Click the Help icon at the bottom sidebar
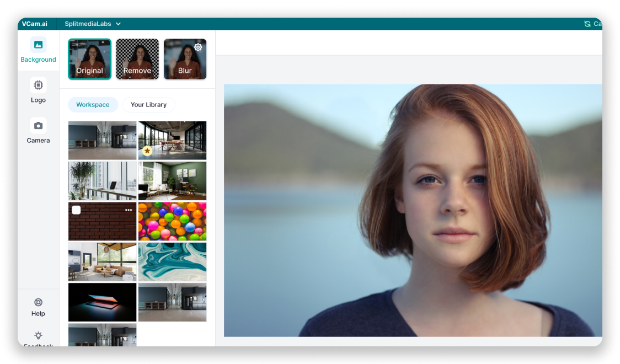Image resolution: width=620 pixels, height=364 pixels. pyautogui.click(x=38, y=302)
